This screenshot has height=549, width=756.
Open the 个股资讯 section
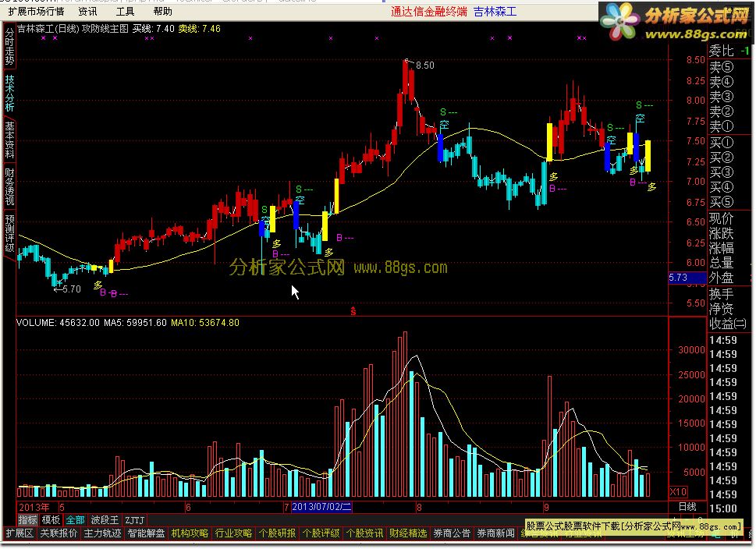coord(364,533)
